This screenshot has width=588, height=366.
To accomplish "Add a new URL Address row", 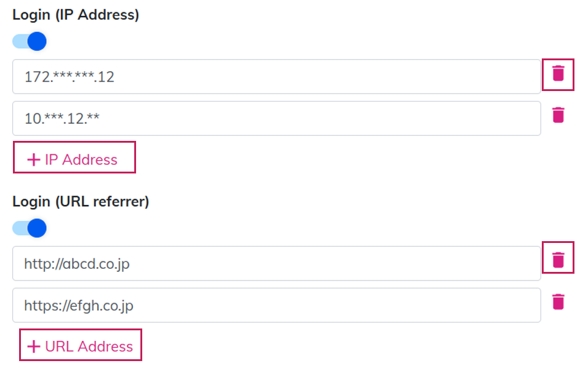I will click(x=81, y=346).
